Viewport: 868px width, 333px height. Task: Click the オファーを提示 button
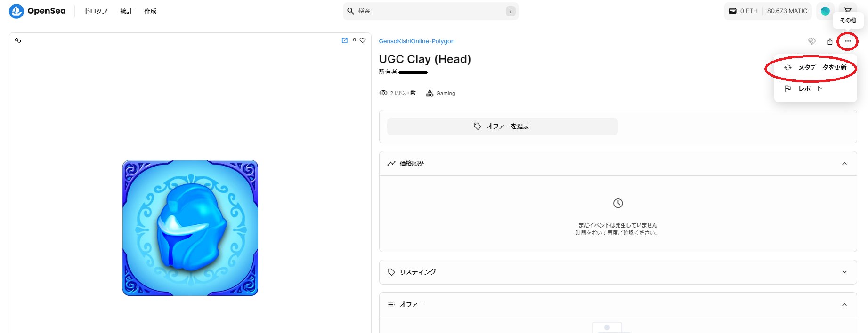tap(502, 127)
